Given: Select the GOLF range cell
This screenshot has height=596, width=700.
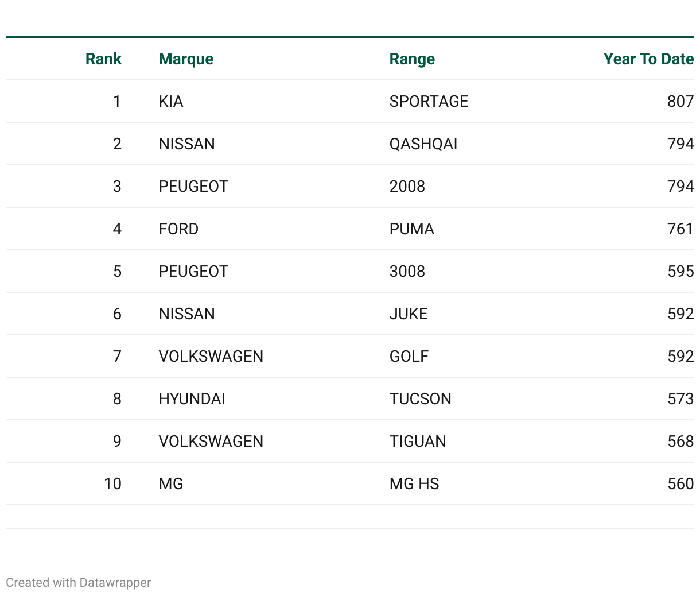Looking at the screenshot, I should [x=409, y=357].
